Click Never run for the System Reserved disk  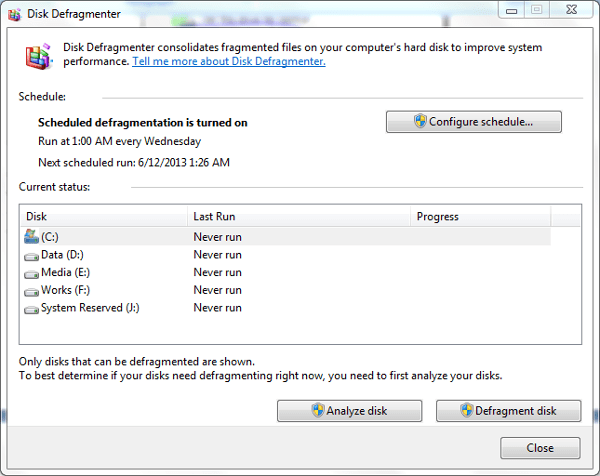pyautogui.click(x=217, y=308)
